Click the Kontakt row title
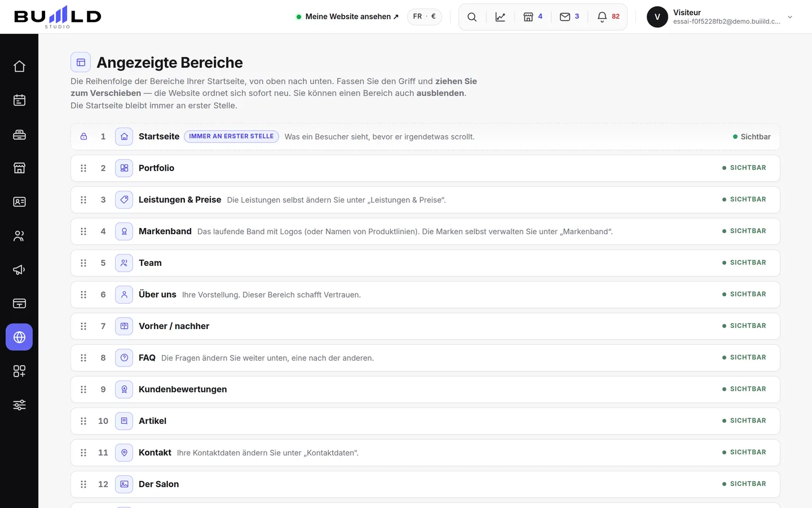812x508 pixels. click(x=155, y=453)
